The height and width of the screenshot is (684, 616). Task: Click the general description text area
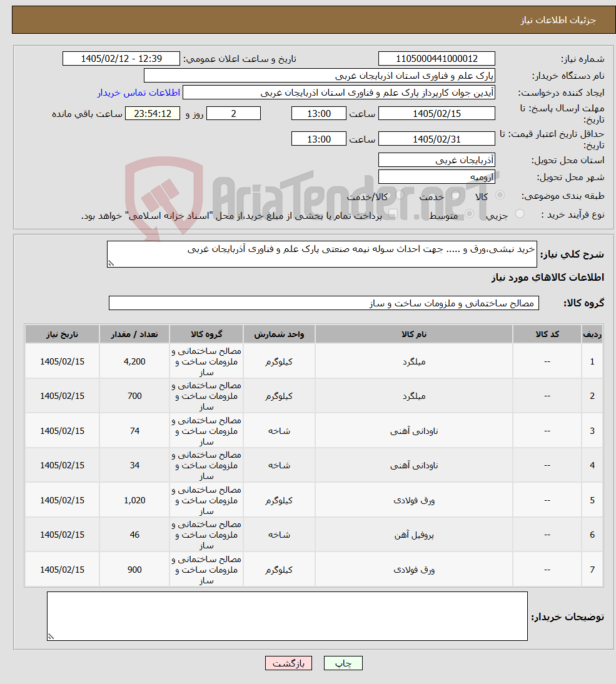coord(322,254)
